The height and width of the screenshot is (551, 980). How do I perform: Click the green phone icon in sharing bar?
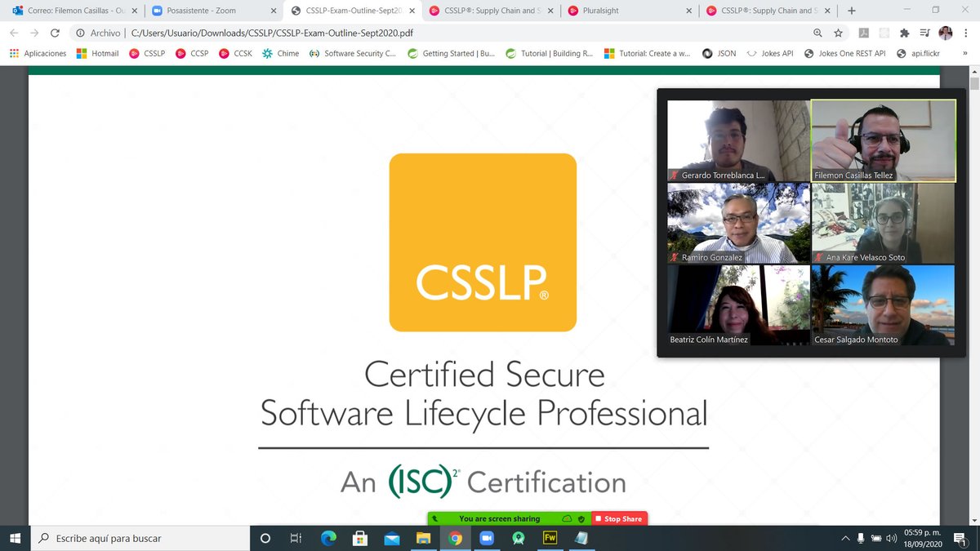tap(435, 518)
